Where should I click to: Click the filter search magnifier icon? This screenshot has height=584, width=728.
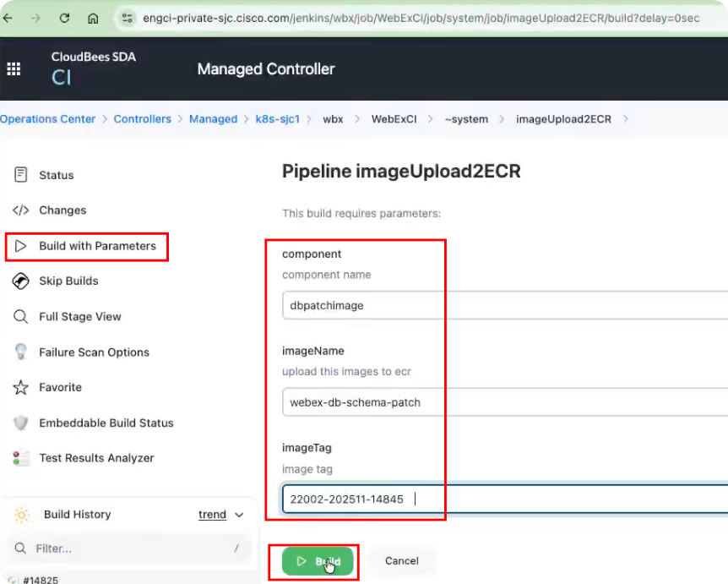(x=20, y=549)
